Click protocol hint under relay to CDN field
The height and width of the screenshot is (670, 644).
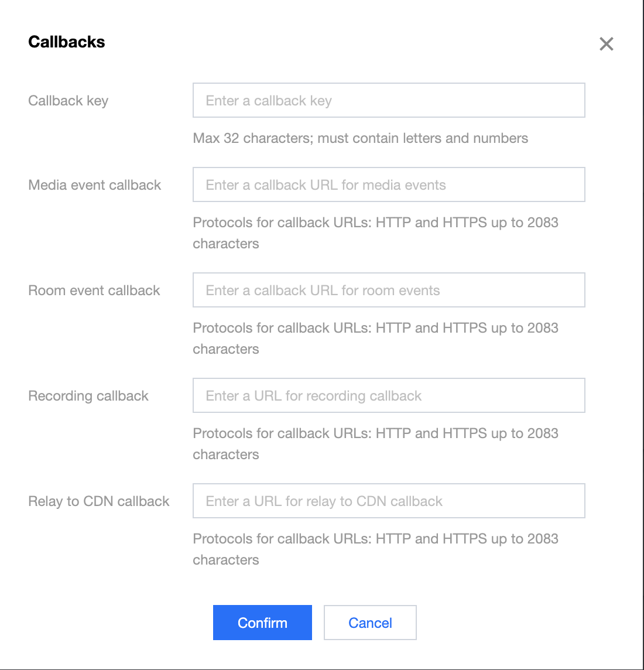(375, 549)
